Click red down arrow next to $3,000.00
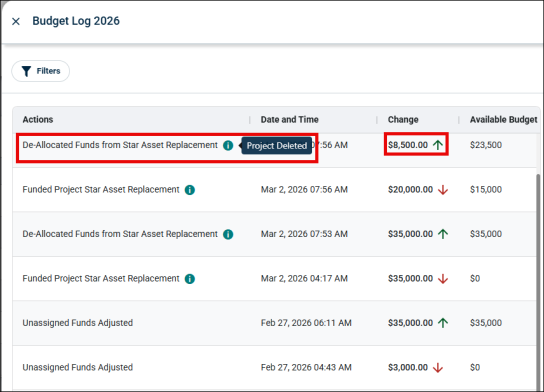 point(438,367)
